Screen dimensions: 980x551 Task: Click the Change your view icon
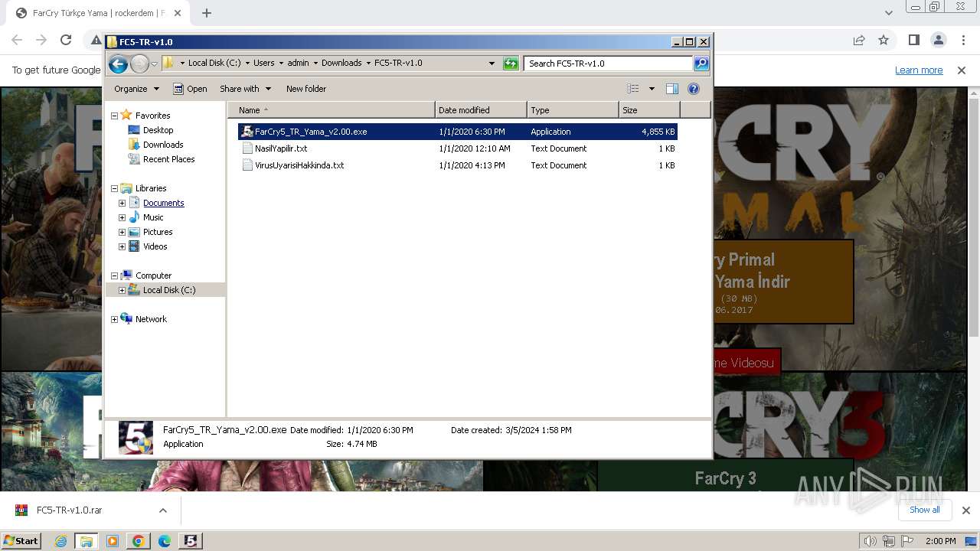coord(633,89)
